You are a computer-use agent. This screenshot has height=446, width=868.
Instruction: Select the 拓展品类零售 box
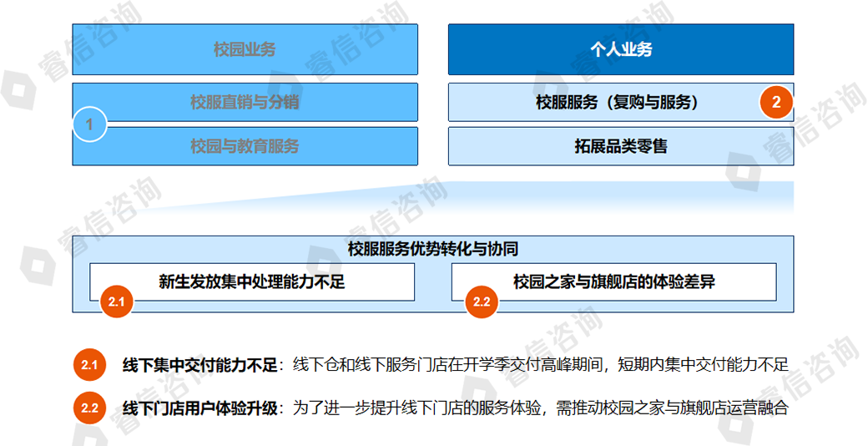click(x=621, y=146)
